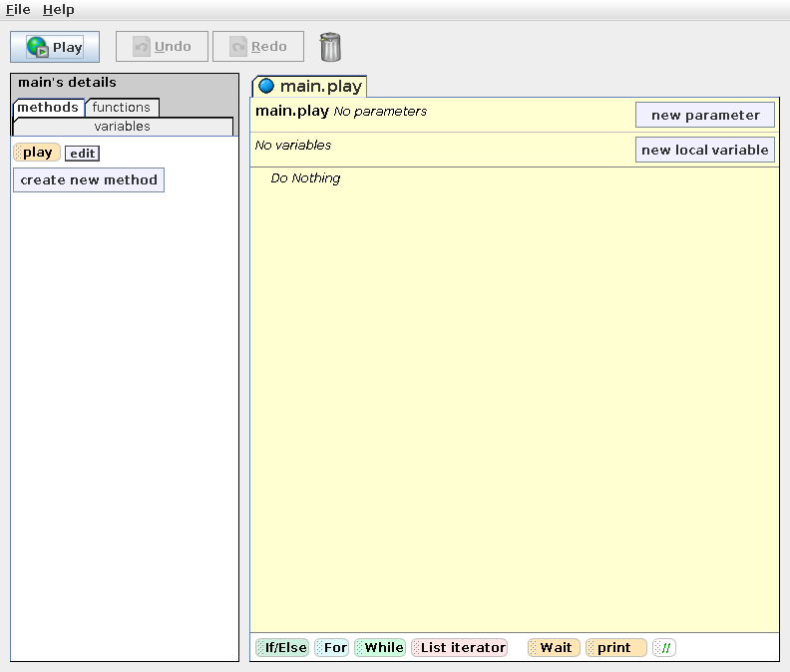Choose the print block tile
The height and width of the screenshot is (672, 790).
(x=614, y=648)
